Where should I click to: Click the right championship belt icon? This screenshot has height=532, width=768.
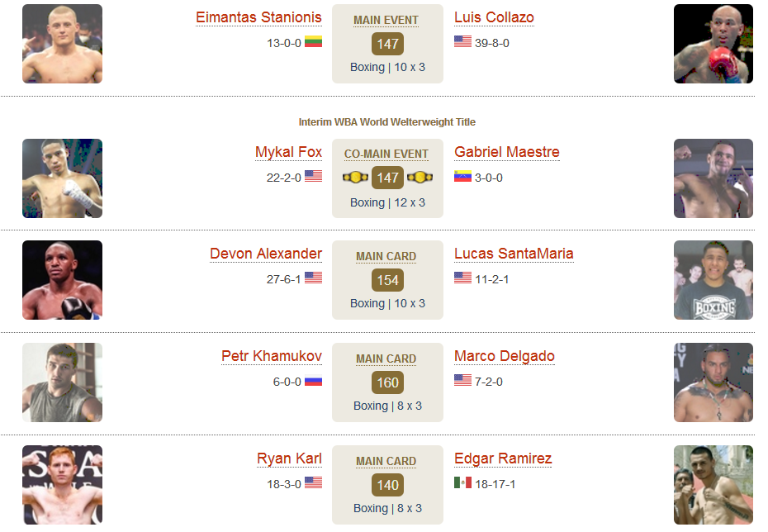[x=420, y=178]
